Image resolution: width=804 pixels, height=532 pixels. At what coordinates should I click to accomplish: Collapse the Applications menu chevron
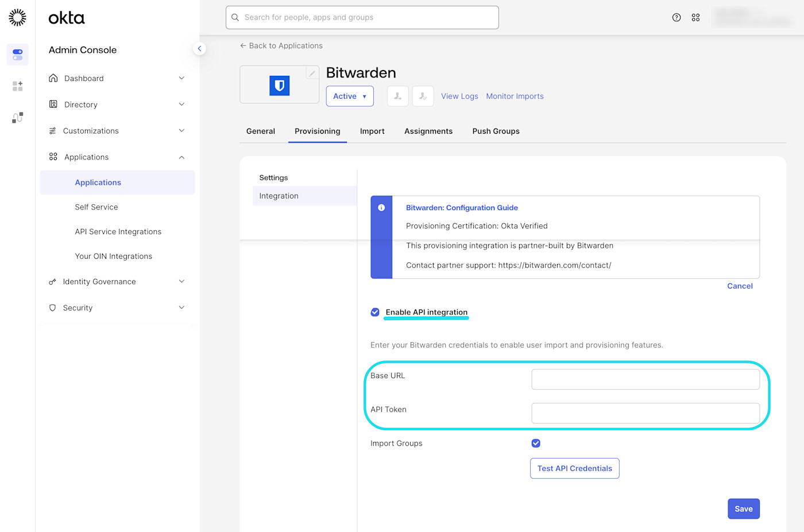click(x=181, y=157)
